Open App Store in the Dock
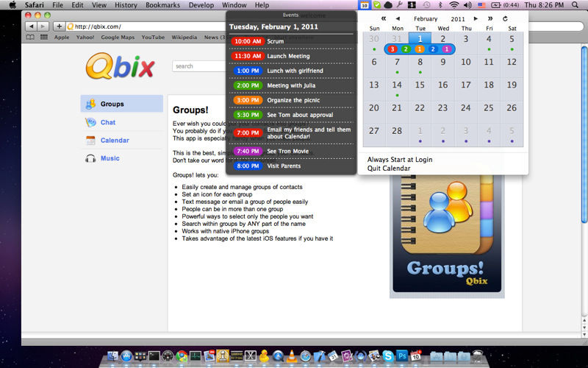The height and width of the screenshot is (368, 588). coord(126,355)
